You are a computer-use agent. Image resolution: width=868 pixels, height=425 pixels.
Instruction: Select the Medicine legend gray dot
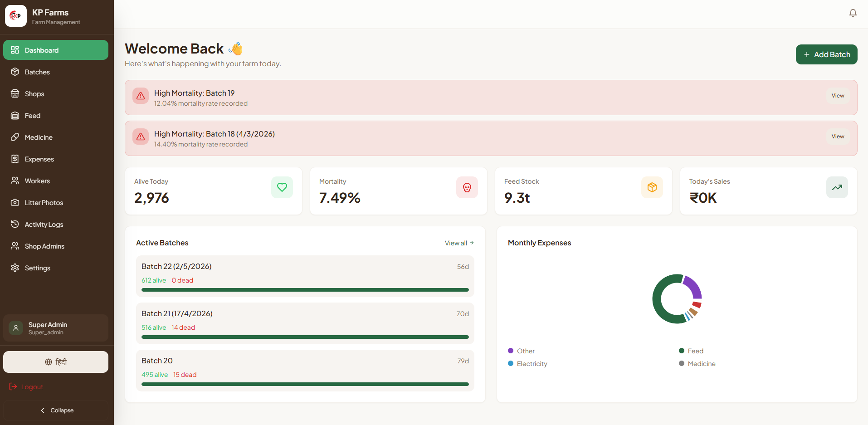click(682, 363)
